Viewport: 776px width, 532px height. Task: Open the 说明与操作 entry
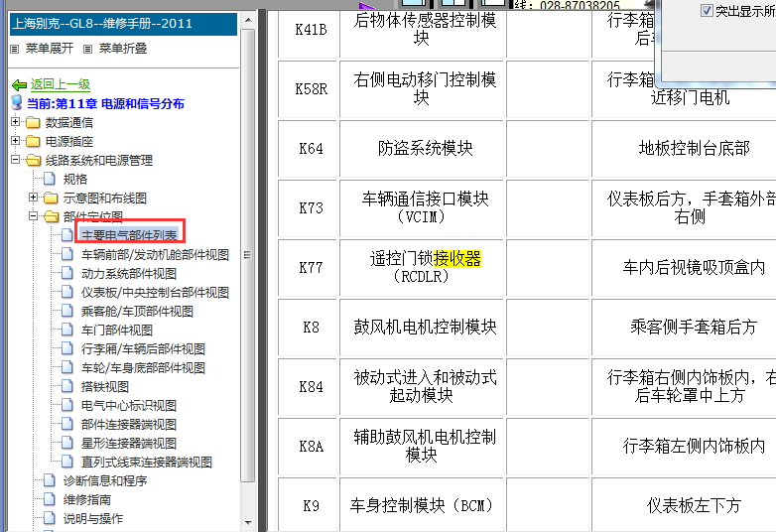93,519
